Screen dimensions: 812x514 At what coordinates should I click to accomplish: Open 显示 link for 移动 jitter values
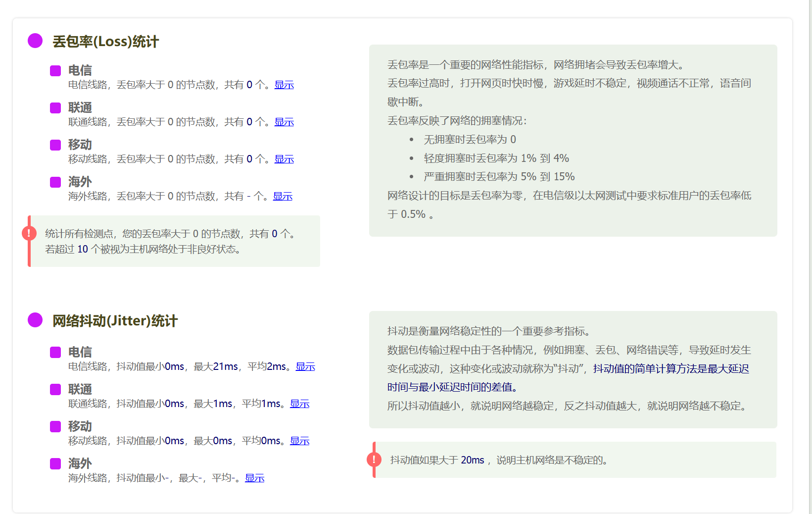[x=299, y=441]
